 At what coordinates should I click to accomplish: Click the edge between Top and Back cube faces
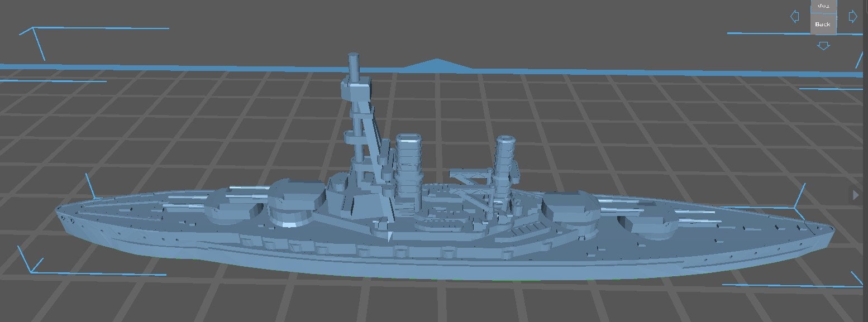(823, 13)
